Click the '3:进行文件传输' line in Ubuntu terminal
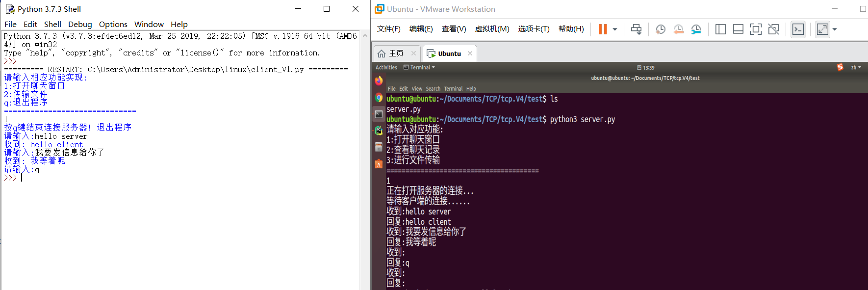The height and width of the screenshot is (290, 868). [413, 160]
